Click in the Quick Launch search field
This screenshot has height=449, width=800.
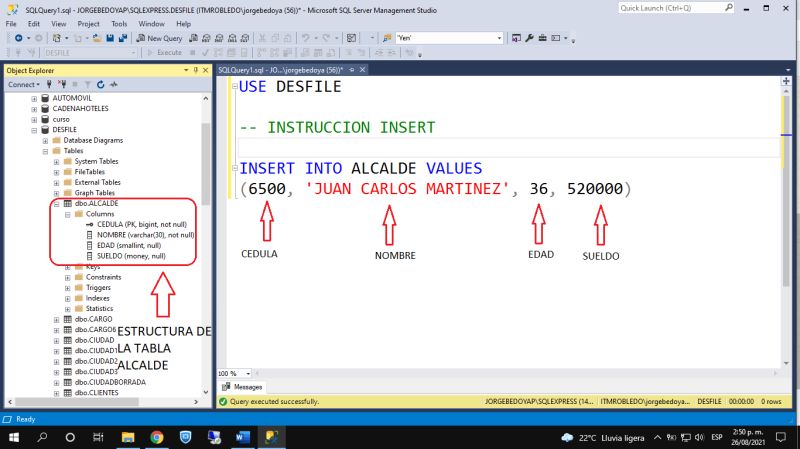[676, 8]
